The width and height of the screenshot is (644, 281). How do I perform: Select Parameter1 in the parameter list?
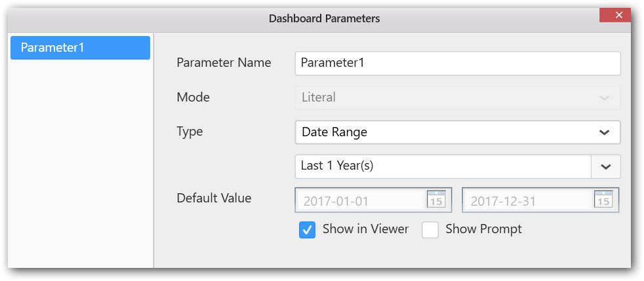click(x=80, y=48)
